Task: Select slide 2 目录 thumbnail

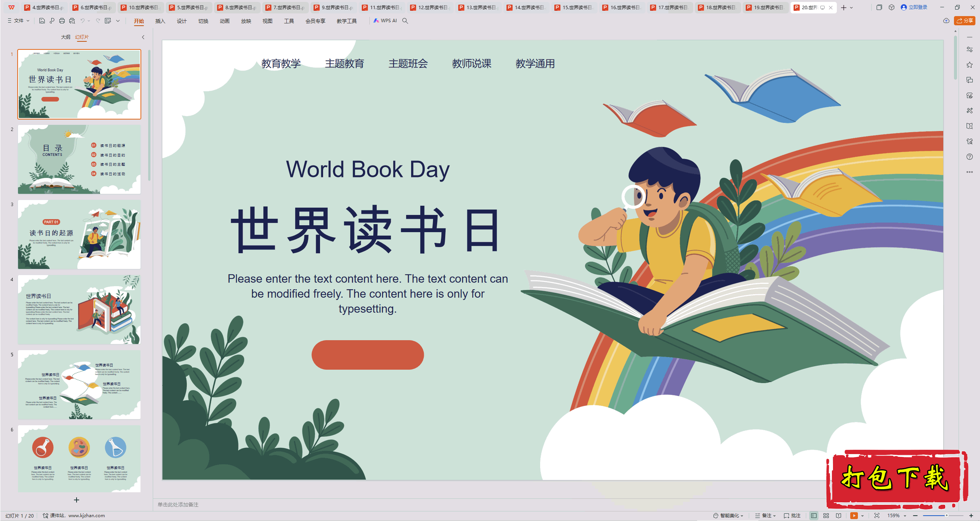Action: pyautogui.click(x=79, y=159)
